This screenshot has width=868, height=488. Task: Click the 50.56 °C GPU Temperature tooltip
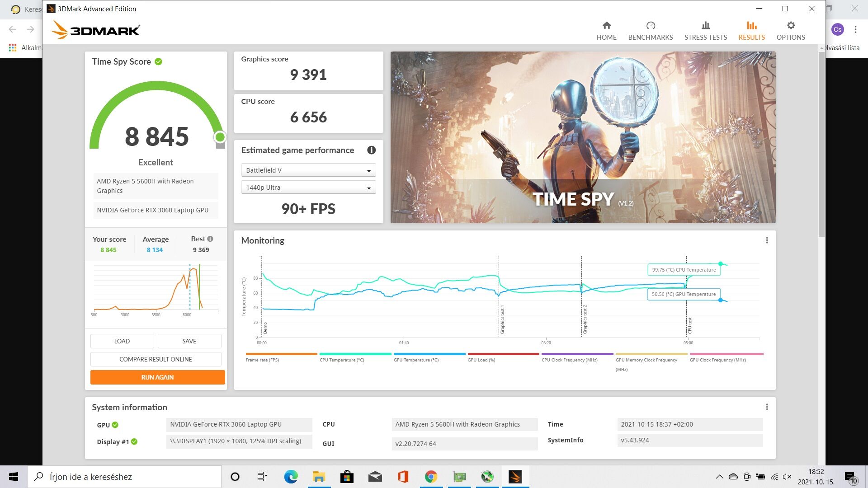pyautogui.click(x=684, y=294)
